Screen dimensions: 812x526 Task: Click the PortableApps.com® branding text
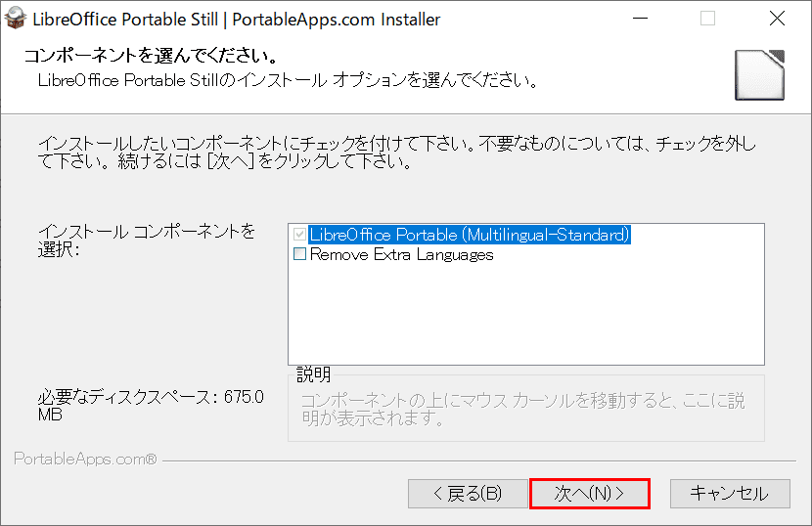click(85, 460)
